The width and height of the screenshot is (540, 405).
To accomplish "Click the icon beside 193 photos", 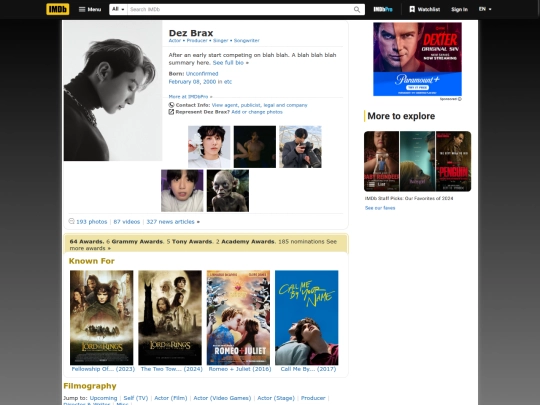I will pyautogui.click(x=71, y=221).
